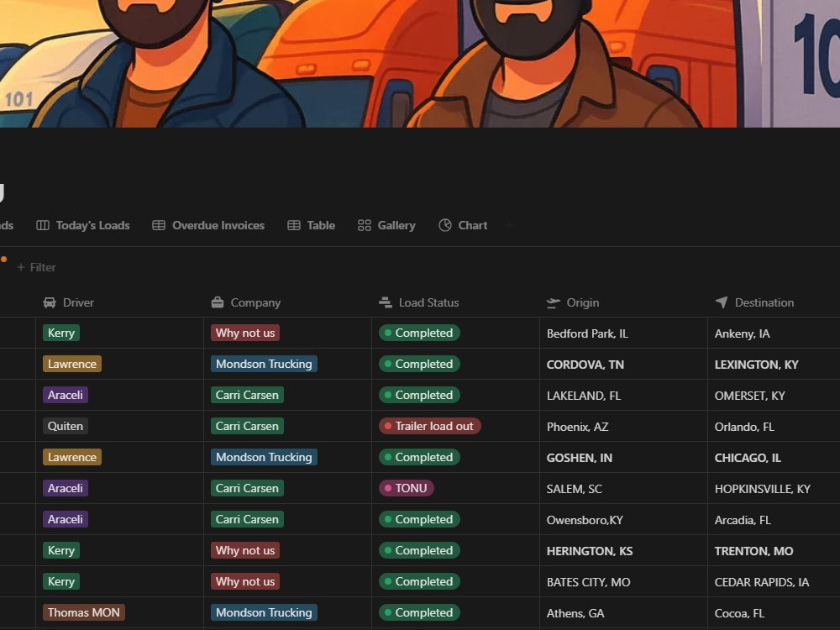This screenshot has width=840, height=630.
Task: Open the Load Status column header menu
Action: (455, 302)
